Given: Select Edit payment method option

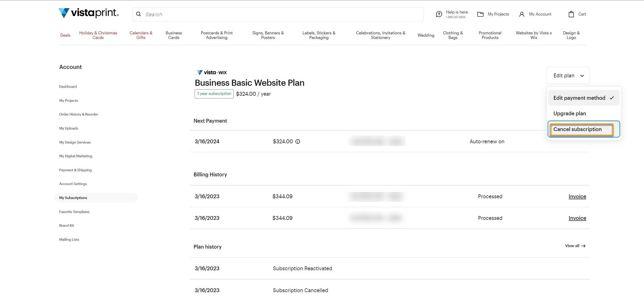Looking at the screenshot, I should (x=584, y=98).
